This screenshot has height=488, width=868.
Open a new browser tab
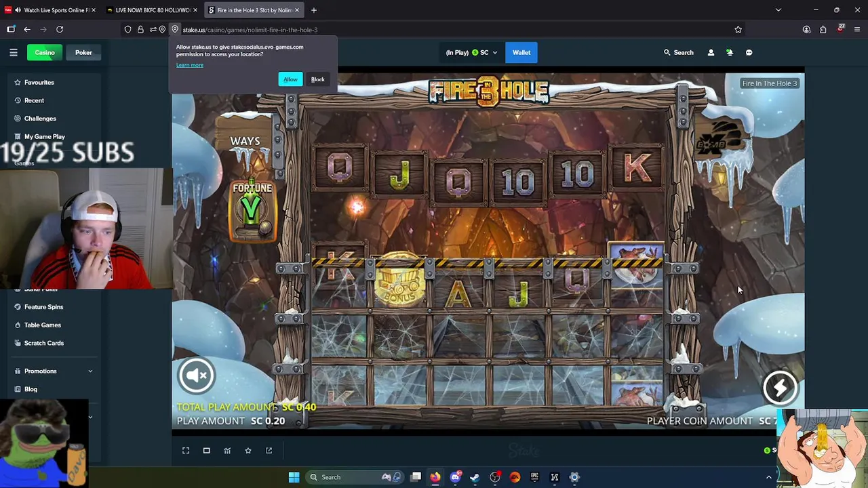314,10
